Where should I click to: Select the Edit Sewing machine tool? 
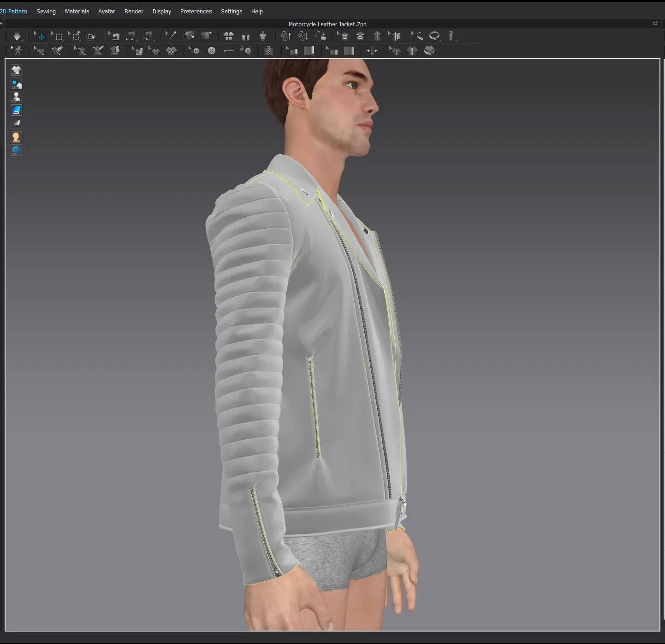click(x=114, y=36)
